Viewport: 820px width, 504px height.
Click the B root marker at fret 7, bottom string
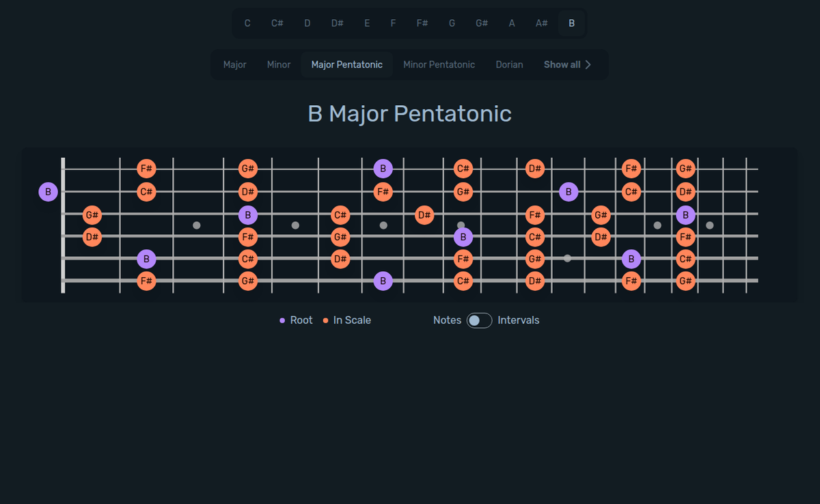(383, 281)
